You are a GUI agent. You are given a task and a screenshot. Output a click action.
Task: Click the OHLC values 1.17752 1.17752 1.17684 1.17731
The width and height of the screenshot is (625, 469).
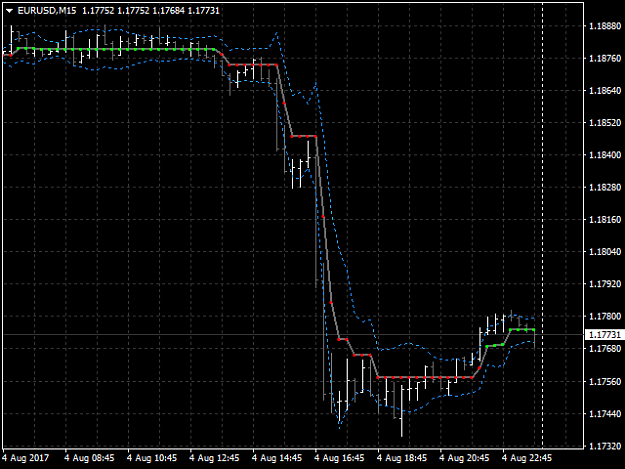pos(151,11)
